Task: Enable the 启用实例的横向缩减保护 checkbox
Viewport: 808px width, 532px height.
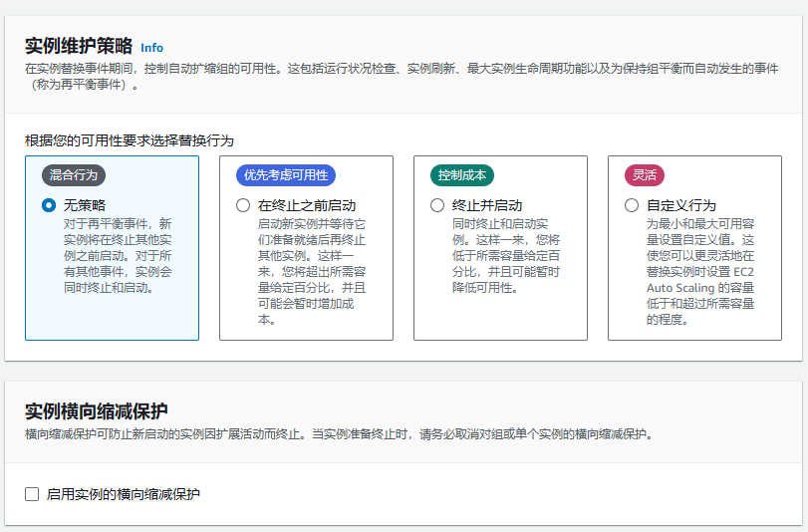Action: click(32, 494)
